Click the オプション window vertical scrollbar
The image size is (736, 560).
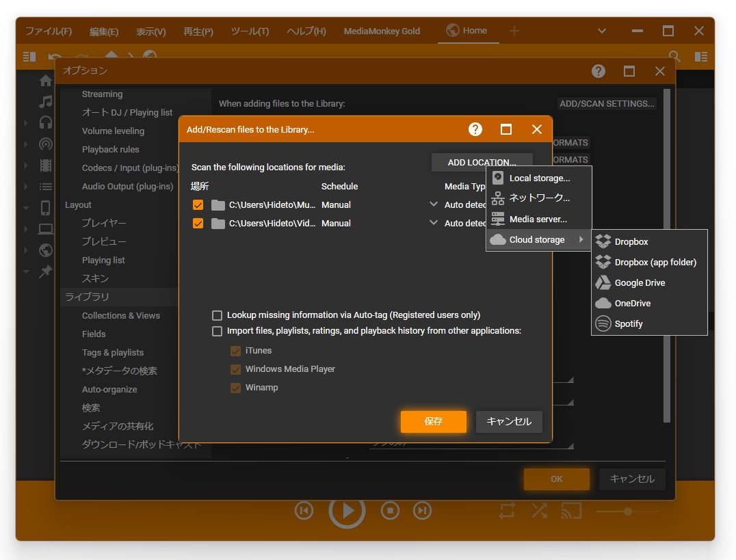(666, 256)
